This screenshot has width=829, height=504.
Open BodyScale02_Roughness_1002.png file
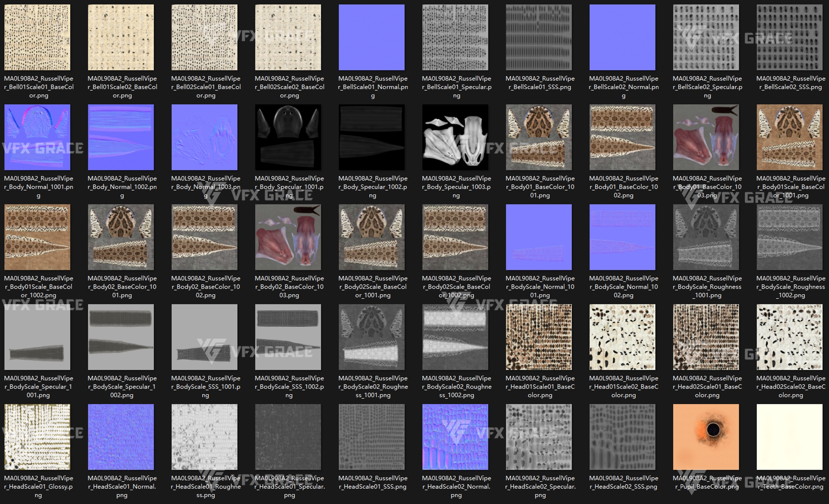(x=455, y=337)
